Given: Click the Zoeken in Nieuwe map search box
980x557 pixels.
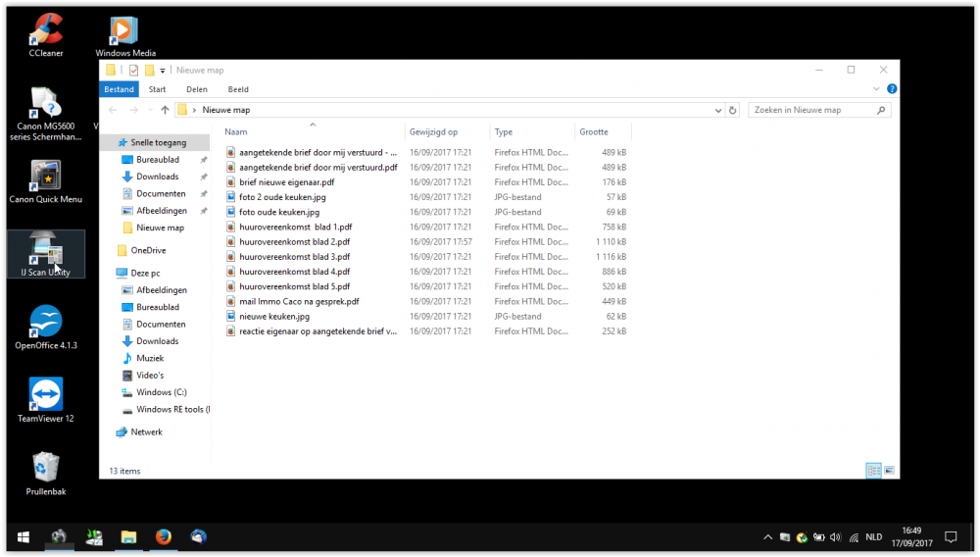Looking at the screenshot, I should click(811, 110).
